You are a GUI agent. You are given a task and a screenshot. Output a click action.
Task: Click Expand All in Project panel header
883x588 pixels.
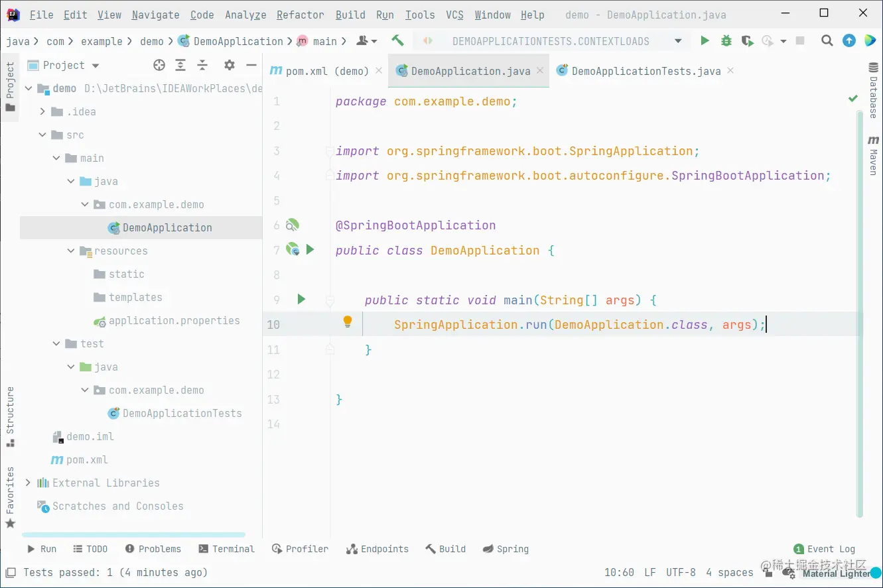pyautogui.click(x=180, y=65)
